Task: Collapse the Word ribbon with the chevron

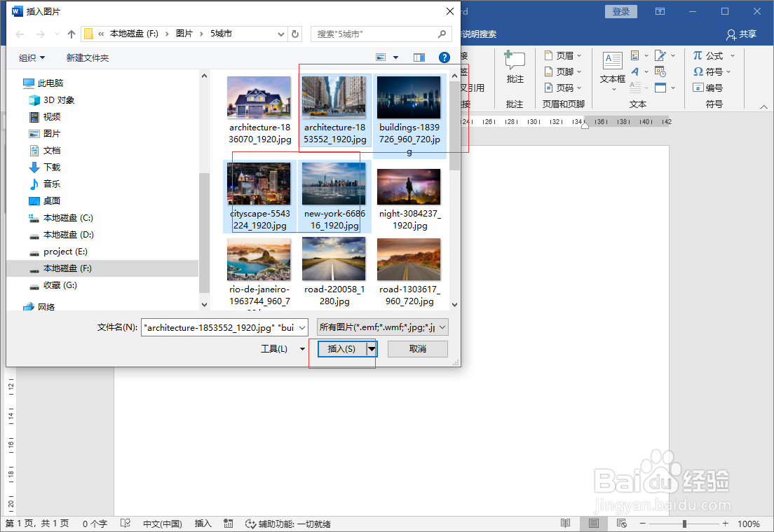Action: pos(763,107)
